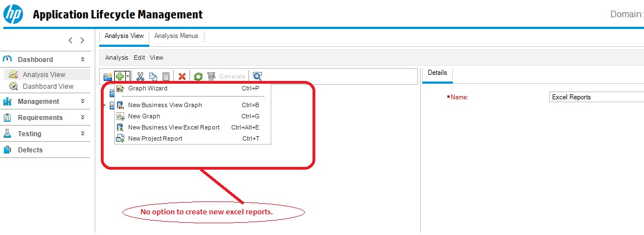Switch to the Analysis View tab
Image resolution: width=644 pixels, height=235 pixels.
pyautogui.click(x=124, y=36)
